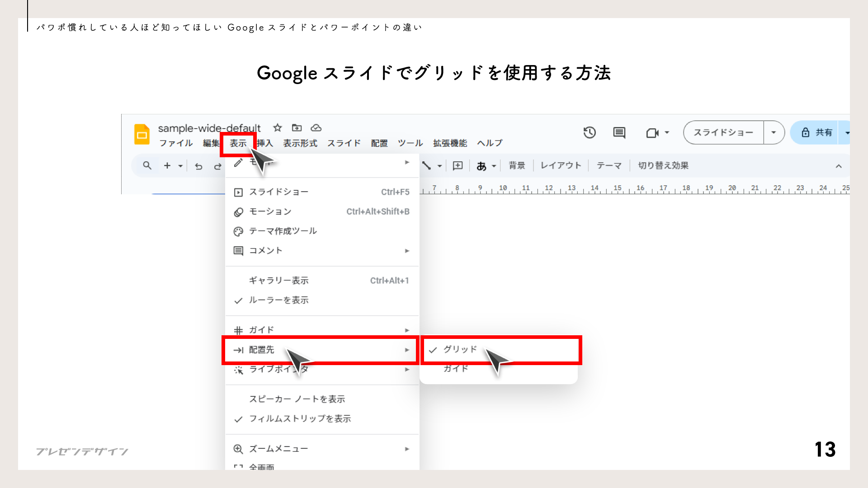
Task: Click the undo arrow
Action: pyautogui.click(x=198, y=166)
